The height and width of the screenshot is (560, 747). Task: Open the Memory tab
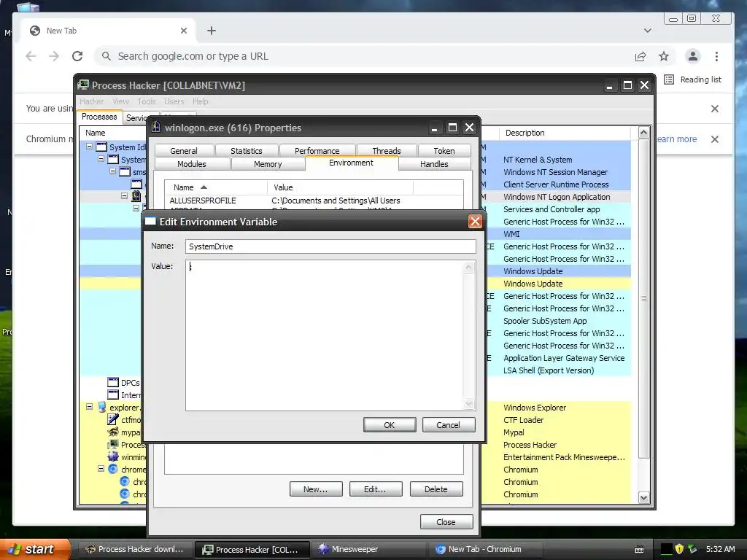click(x=268, y=164)
